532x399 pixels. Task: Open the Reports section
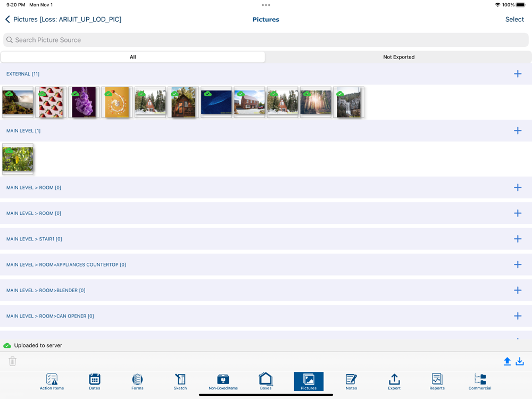point(437,381)
